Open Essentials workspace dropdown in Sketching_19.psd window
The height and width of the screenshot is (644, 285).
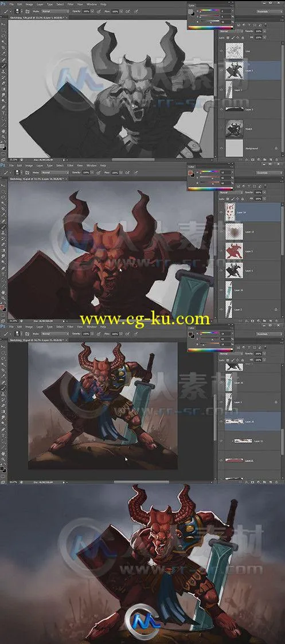pos(270,335)
